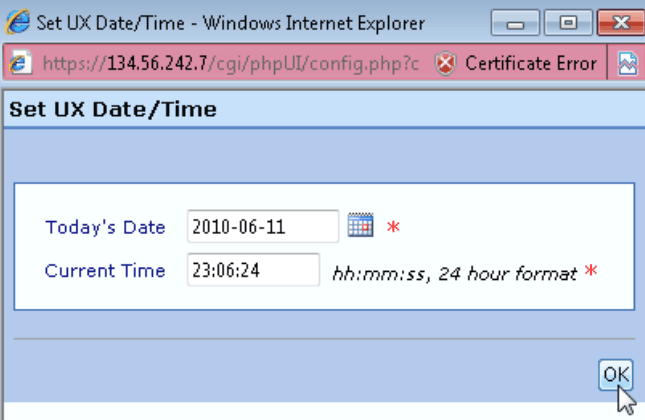Click the hh:mm:ss 24 hour format hint
This screenshot has height=420, width=645.
pyautogui.click(x=454, y=273)
